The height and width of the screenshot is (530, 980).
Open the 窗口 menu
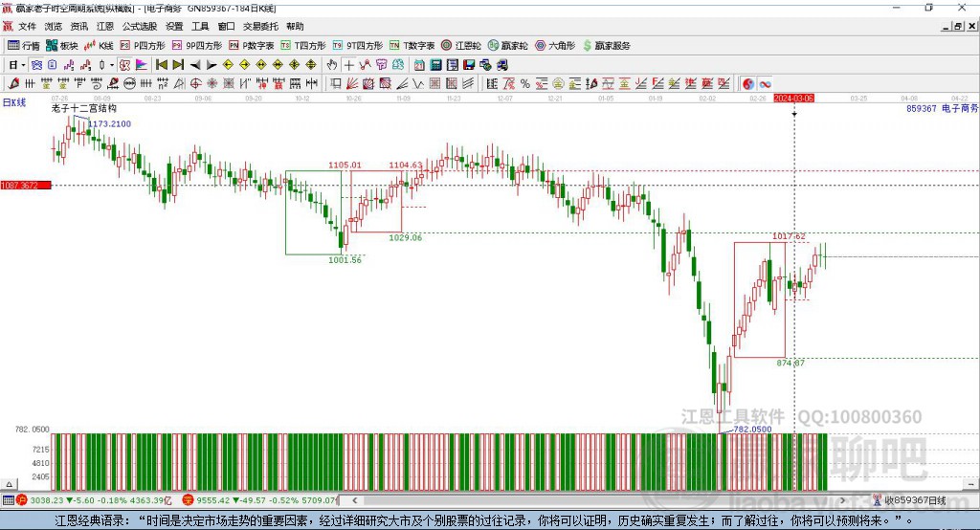pos(226,26)
